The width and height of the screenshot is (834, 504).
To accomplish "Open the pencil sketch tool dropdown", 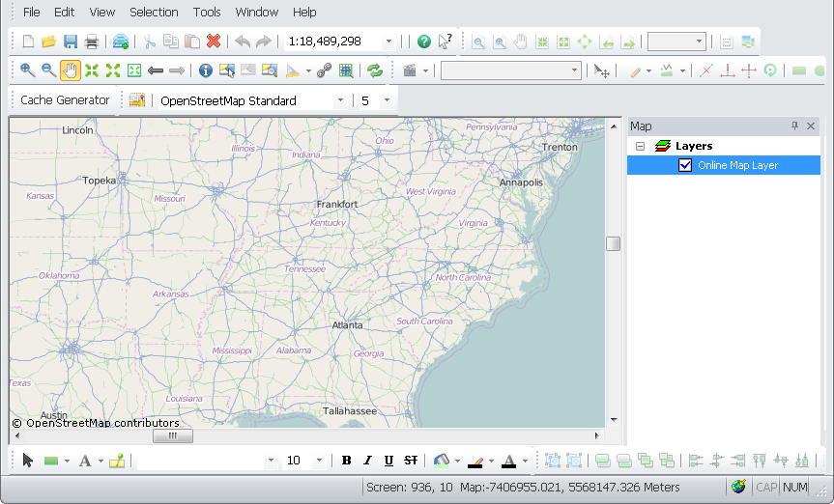I will click(648, 70).
